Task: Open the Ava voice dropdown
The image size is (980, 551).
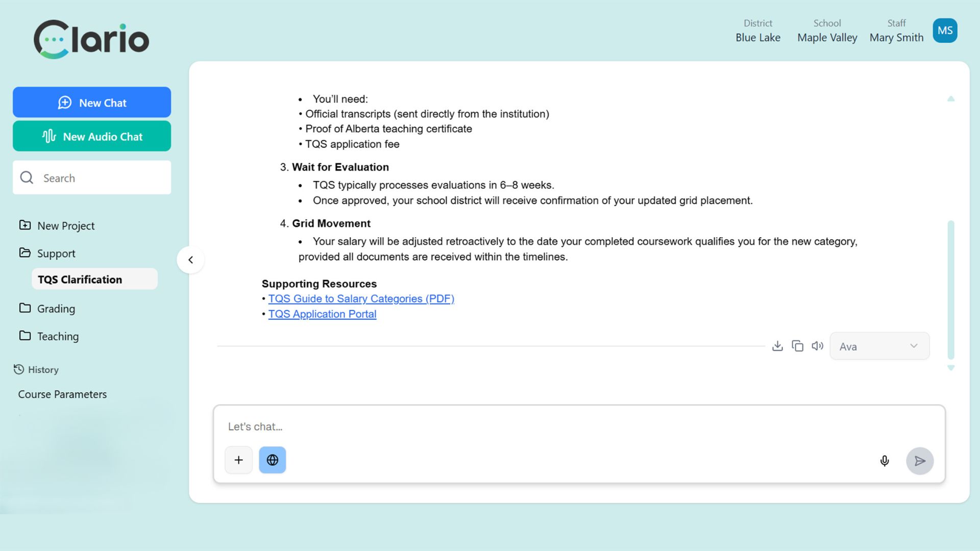Action: (879, 346)
